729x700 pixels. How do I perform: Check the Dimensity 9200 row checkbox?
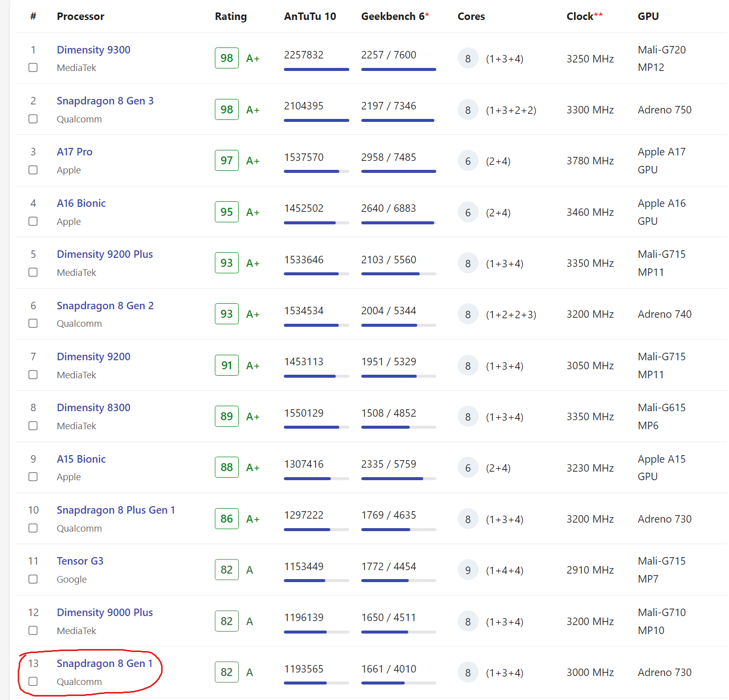[33, 375]
